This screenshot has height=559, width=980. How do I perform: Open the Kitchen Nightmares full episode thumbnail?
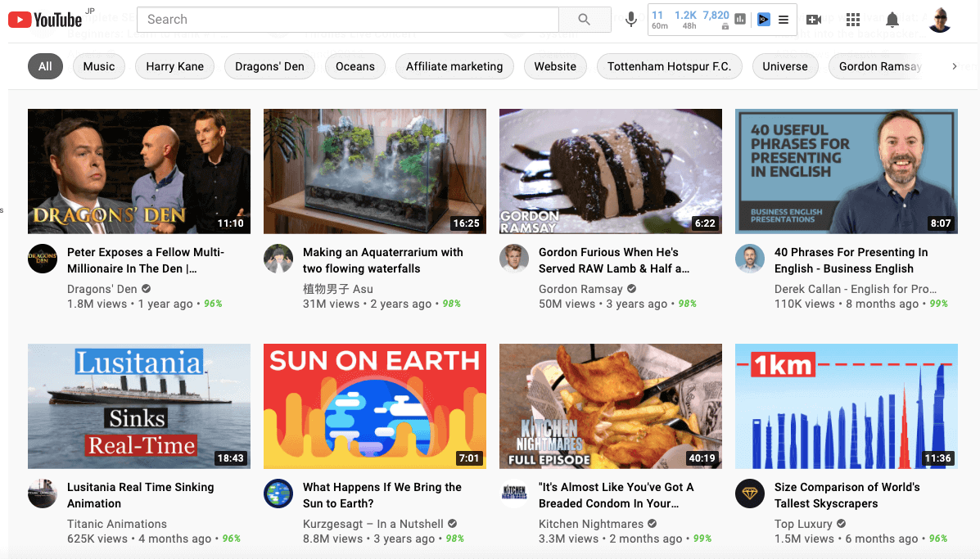pos(610,406)
